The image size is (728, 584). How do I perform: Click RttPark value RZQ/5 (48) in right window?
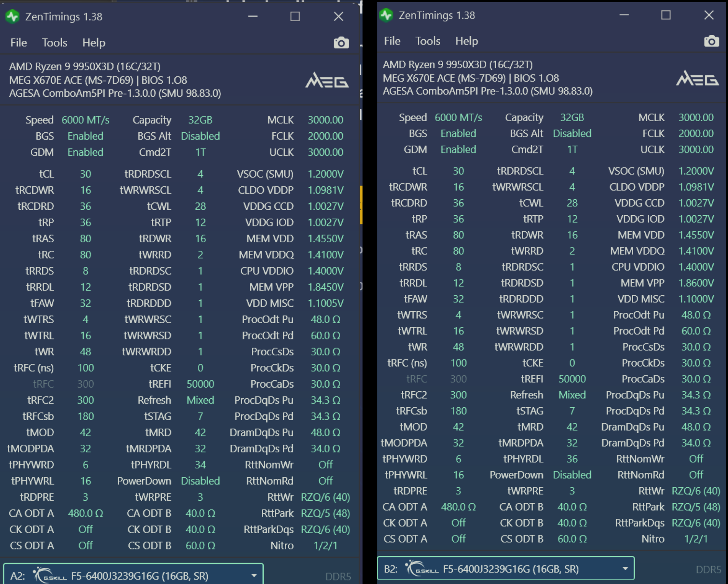(x=696, y=507)
